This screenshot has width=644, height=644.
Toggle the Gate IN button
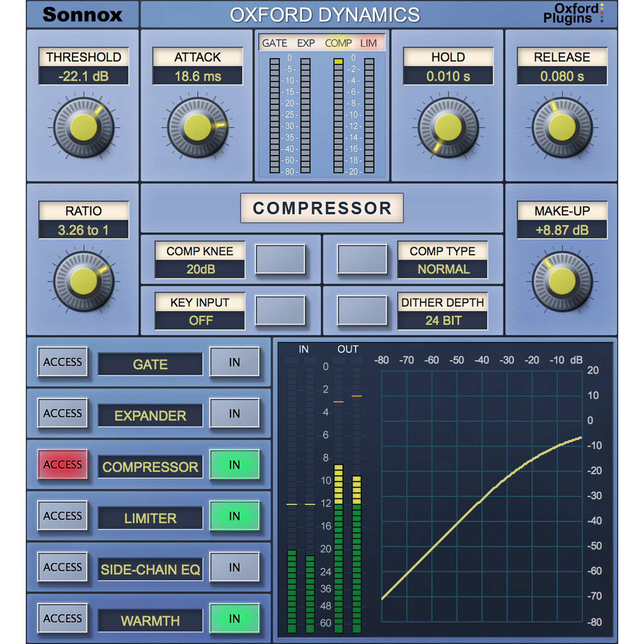(x=234, y=362)
